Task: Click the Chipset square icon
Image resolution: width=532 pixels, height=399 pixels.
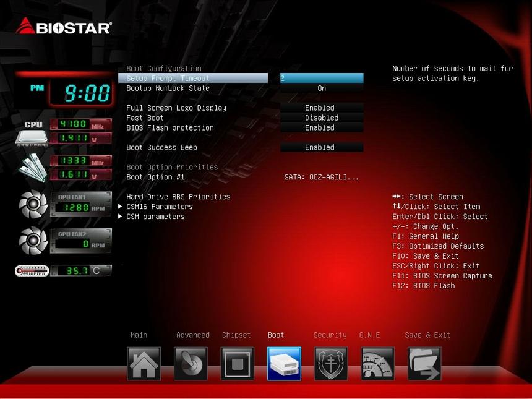Action: point(237,364)
